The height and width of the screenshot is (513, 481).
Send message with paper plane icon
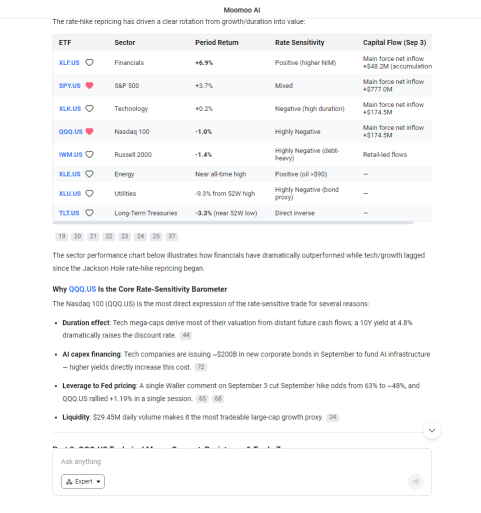click(415, 481)
